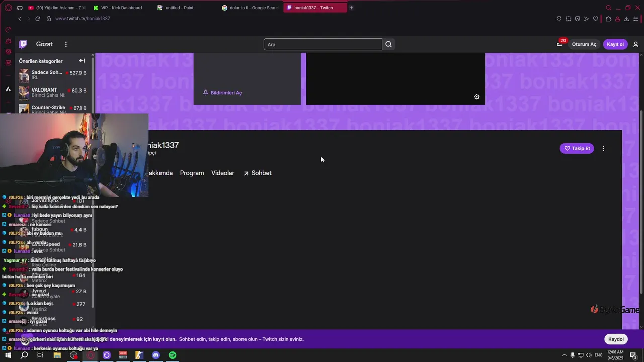This screenshot has width=644, height=362.
Task: Open the Opera account profile icon
Action: pos(617,19)
